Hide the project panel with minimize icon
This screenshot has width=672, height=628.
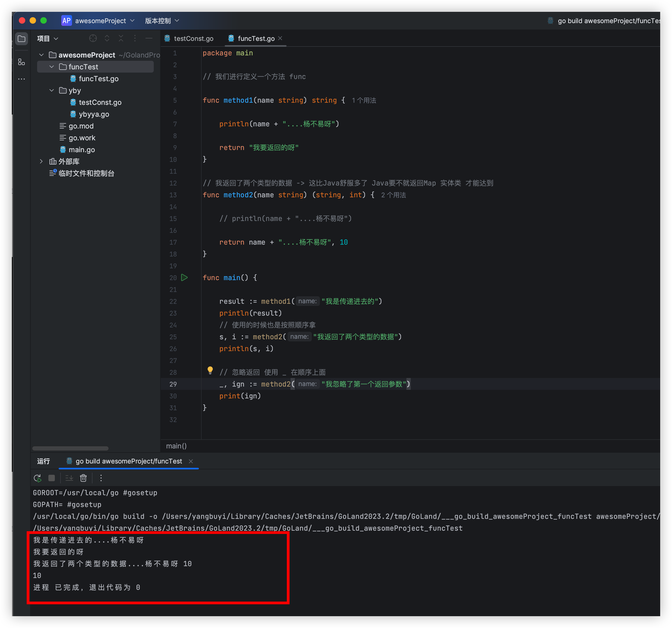pyautogui.click(x=149, y=38)
